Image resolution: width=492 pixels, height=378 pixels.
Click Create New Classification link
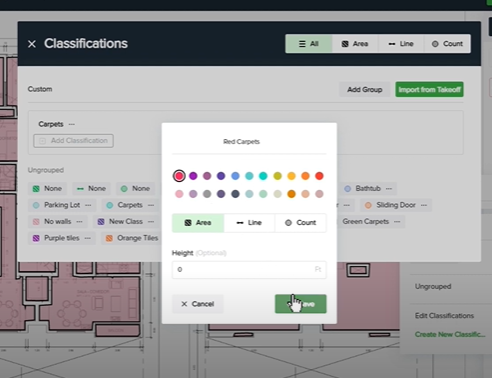(450, 334)
